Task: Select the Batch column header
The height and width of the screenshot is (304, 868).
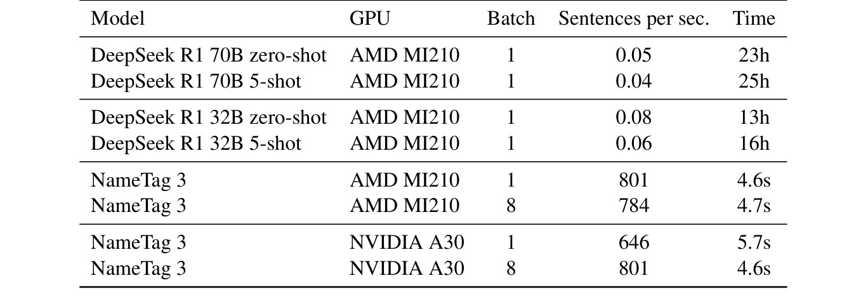Action: (511, 18)
